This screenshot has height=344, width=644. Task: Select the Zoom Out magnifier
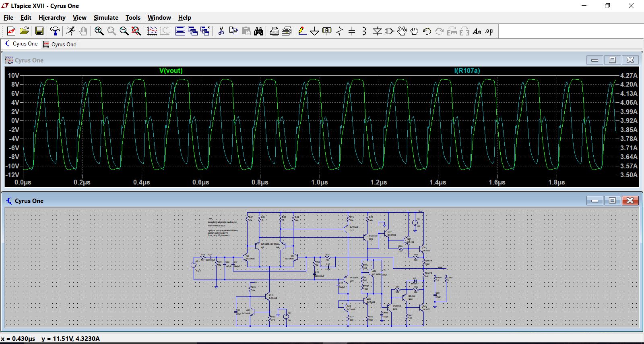124,31
